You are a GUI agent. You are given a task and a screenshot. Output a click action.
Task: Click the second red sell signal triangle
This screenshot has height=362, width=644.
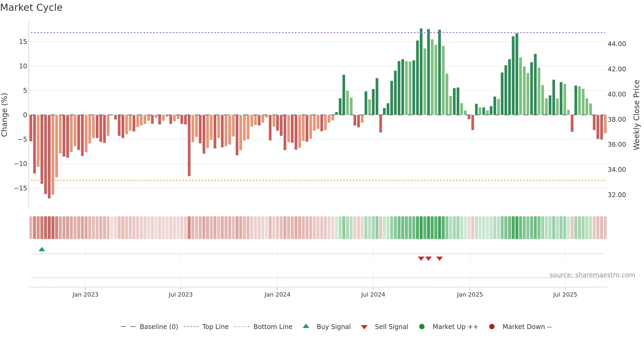pyautogui.click(x=429, y=258)
